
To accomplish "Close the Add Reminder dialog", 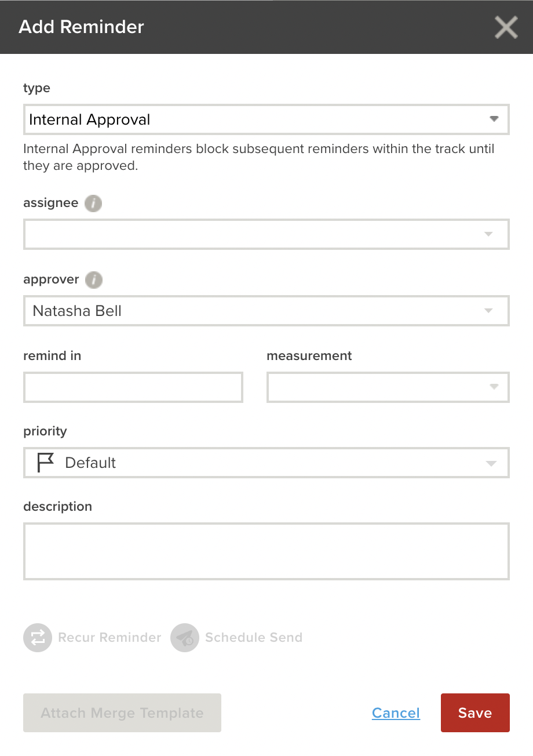I will pyautogui.click(x=506, y=27).
